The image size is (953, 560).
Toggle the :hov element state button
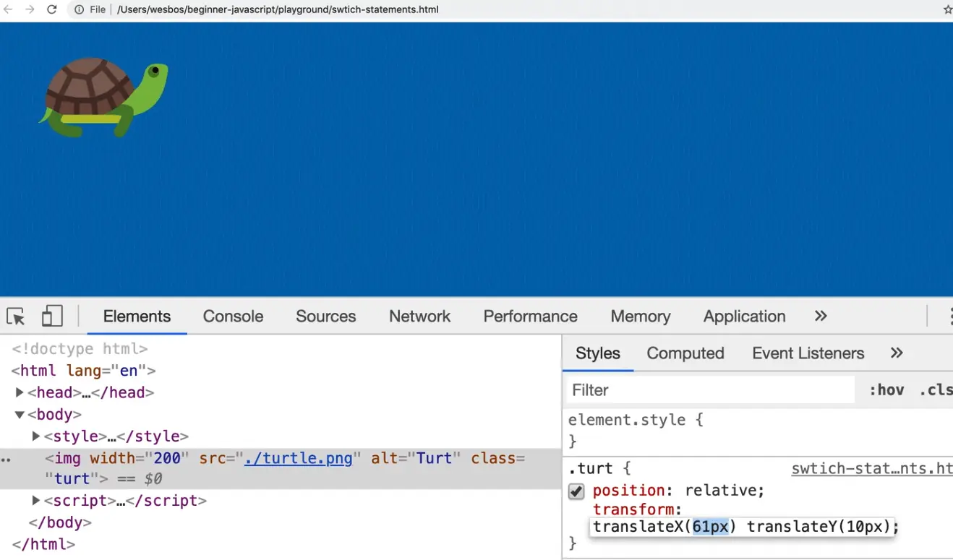click(x=886, y=390)
